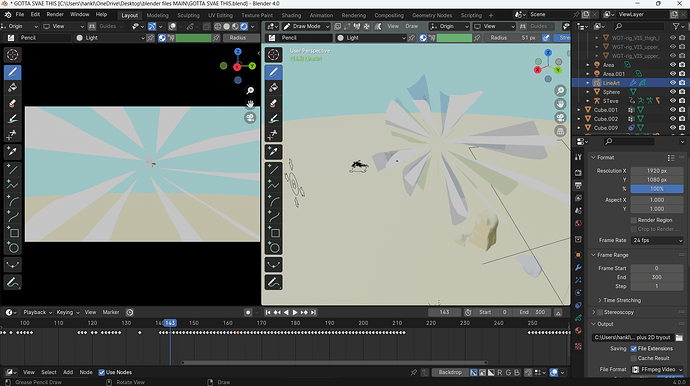Image resolution: width=690 pixels, height=386 pixels.
Task: Select the Cutter tool in camera-view viewport toolbar
Action: [12, 135]
